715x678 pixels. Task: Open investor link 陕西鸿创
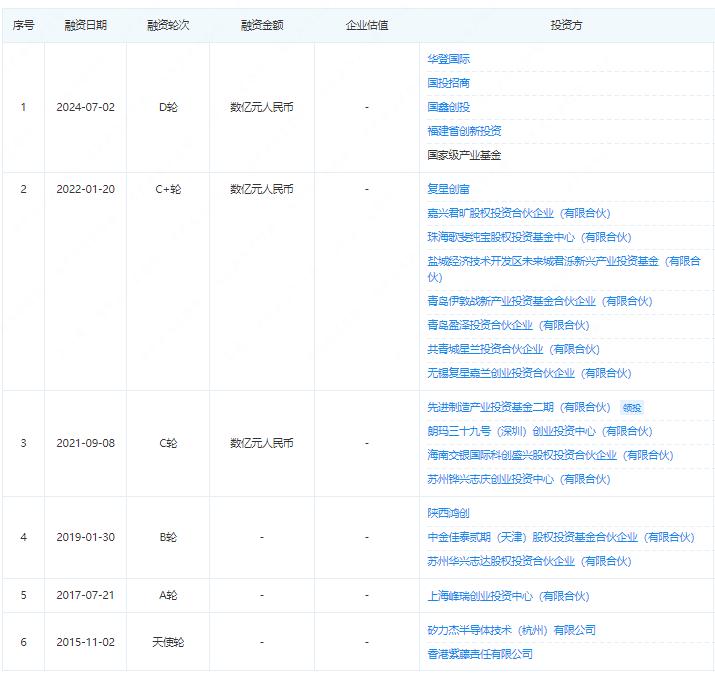click(448, 513)
